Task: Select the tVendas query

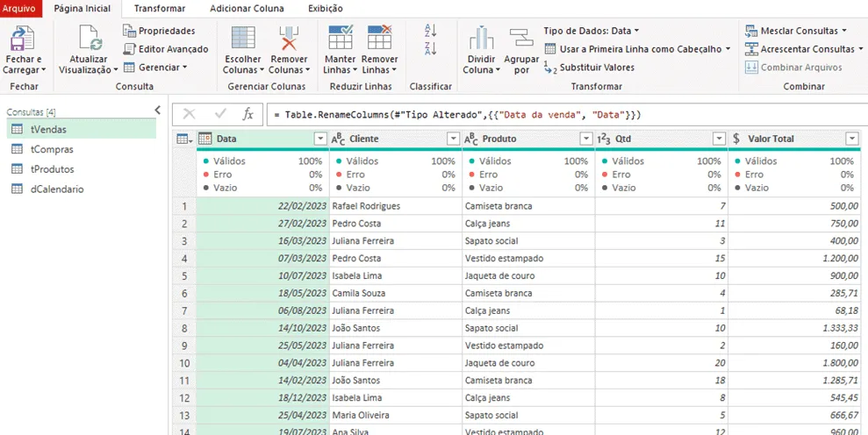Action: 82,129
